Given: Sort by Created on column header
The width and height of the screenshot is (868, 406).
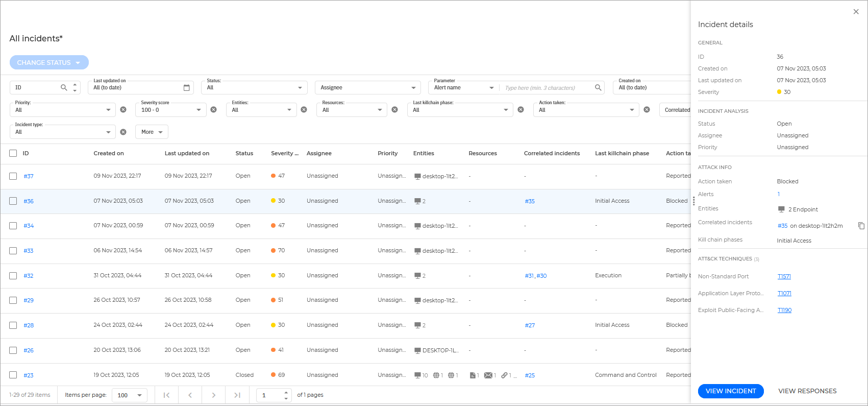Looking at the screenshot, I should (x=109, y=153).
